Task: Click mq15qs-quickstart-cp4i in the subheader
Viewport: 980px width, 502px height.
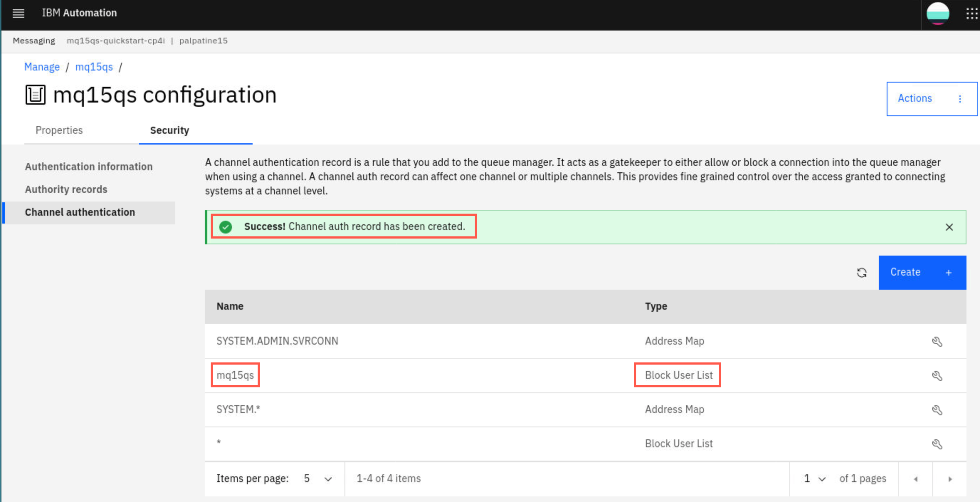Action: (116, 41)
